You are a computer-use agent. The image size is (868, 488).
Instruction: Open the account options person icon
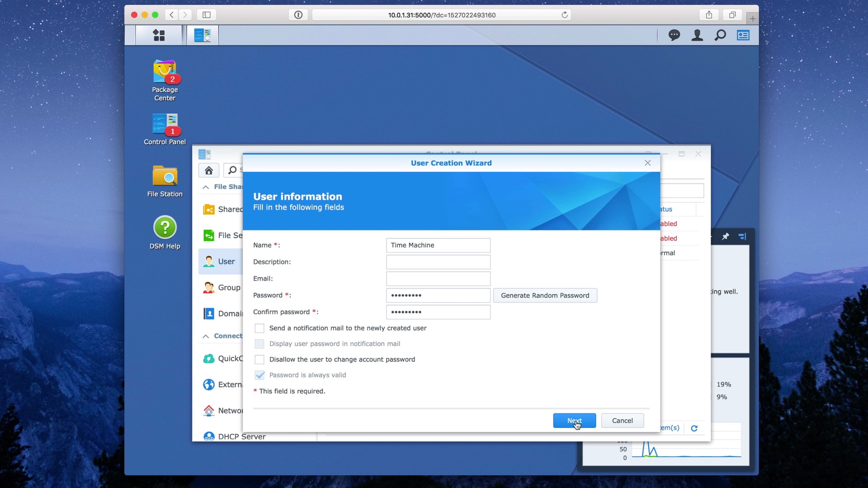click(x=697, y=35)
